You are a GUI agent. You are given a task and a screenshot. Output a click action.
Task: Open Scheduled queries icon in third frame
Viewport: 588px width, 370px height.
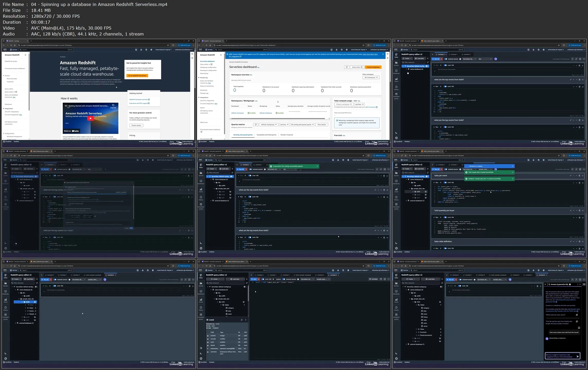396,96
